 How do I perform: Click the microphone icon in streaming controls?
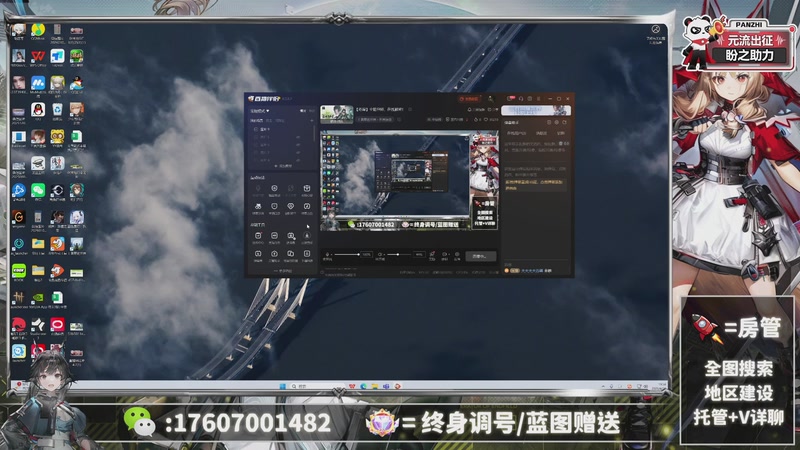tap(329, 256)
